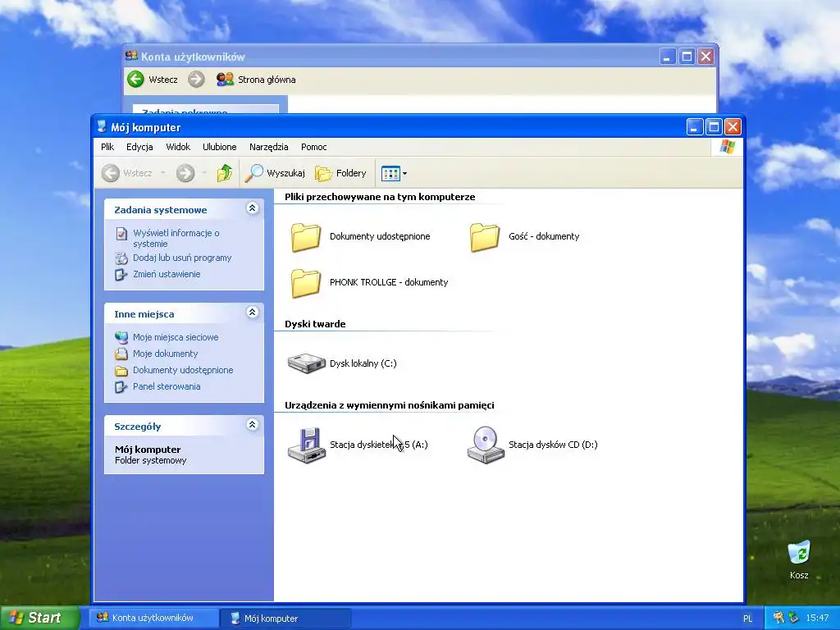Open the Narzędzia menu
This screenshot has width=840, height=630.
[x=268, y=147]
